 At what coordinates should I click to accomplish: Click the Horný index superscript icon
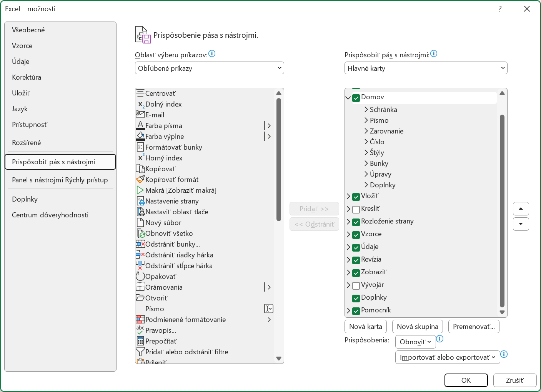[140, 158]
